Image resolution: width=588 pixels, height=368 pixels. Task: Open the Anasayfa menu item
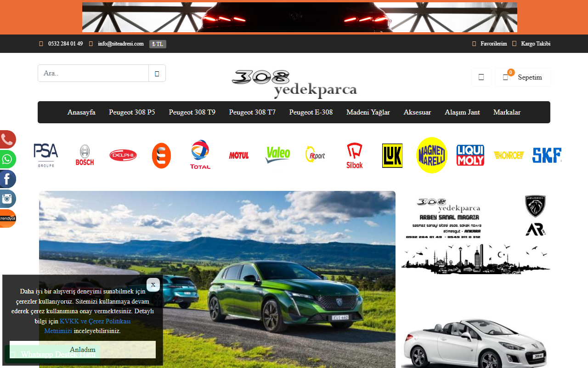(81, 112)
